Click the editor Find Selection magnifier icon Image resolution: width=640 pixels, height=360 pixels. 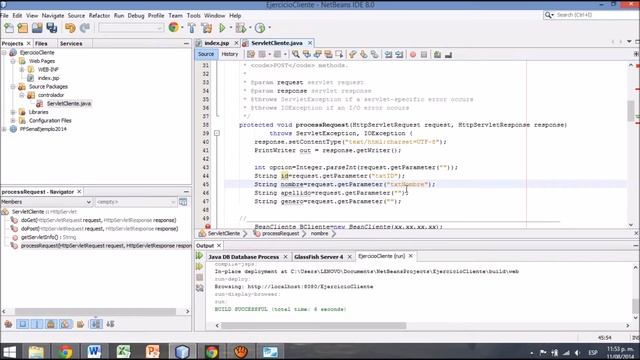pos(296,54)
